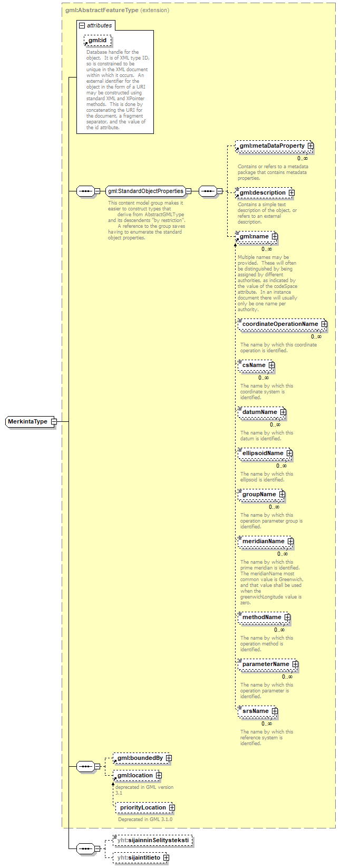Collapse the gml:StandardObjectProperties group
The image size is (341, 868).
(188, 191)
